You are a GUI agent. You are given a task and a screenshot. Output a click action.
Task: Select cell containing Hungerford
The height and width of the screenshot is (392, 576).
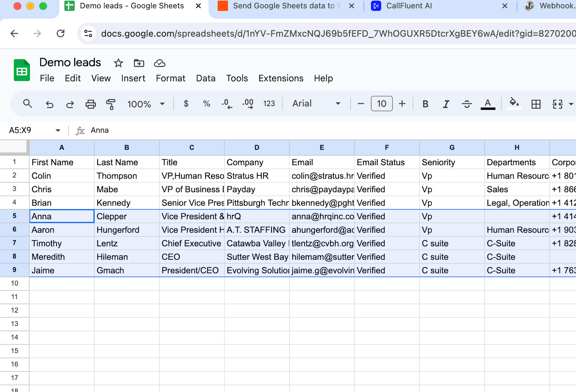pyautogui.click(x=127, y=230)
